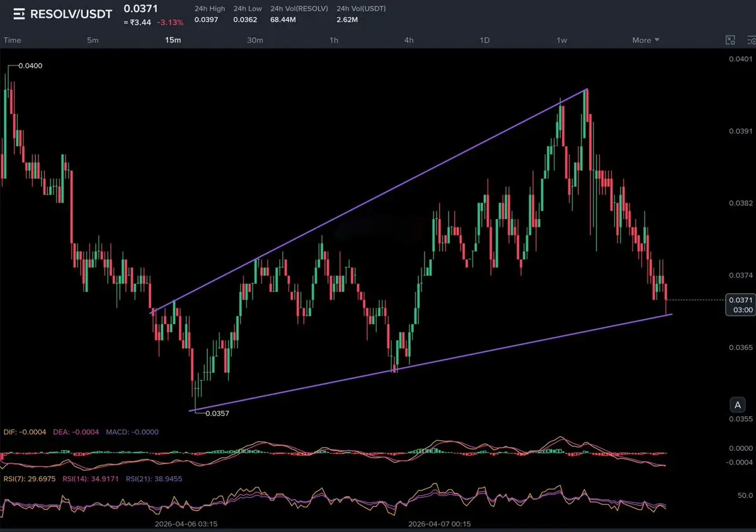
Task: Click the picture-in-picture chart icon
Action: click(x=730, y=40)
